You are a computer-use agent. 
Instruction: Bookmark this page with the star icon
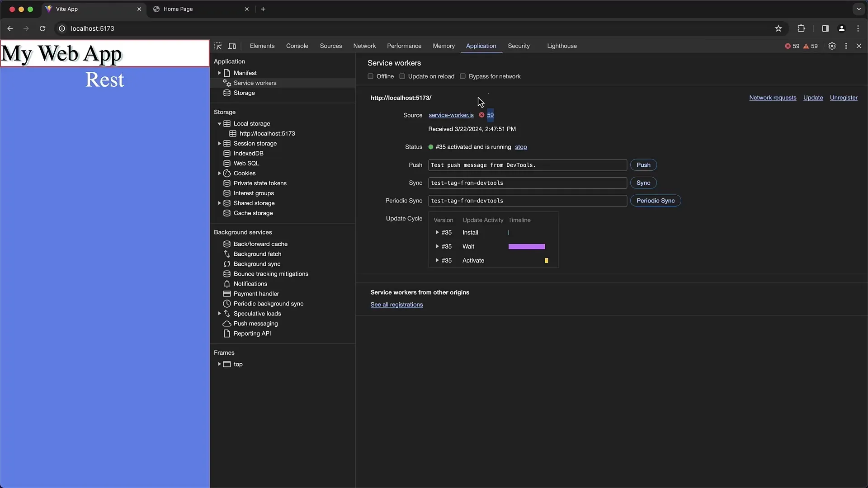(x=778, y=28)
